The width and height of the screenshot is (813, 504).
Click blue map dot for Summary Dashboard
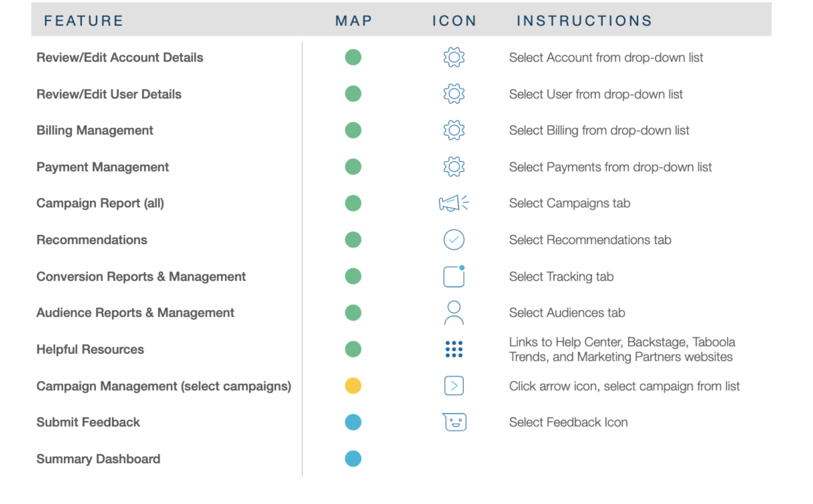pyautogui.click(x=353, y=459)
